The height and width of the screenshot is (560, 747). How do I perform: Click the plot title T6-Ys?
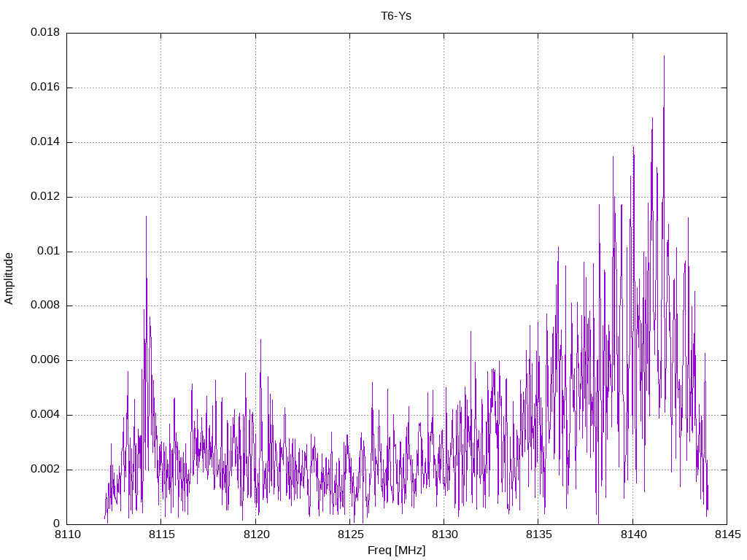coord(396,16)
